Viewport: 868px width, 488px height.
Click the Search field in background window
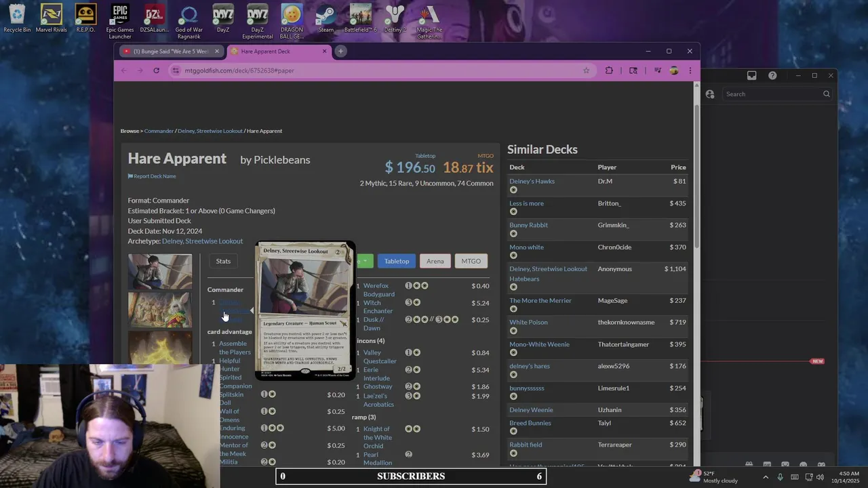pyautogui.click(x=778, y=94)
